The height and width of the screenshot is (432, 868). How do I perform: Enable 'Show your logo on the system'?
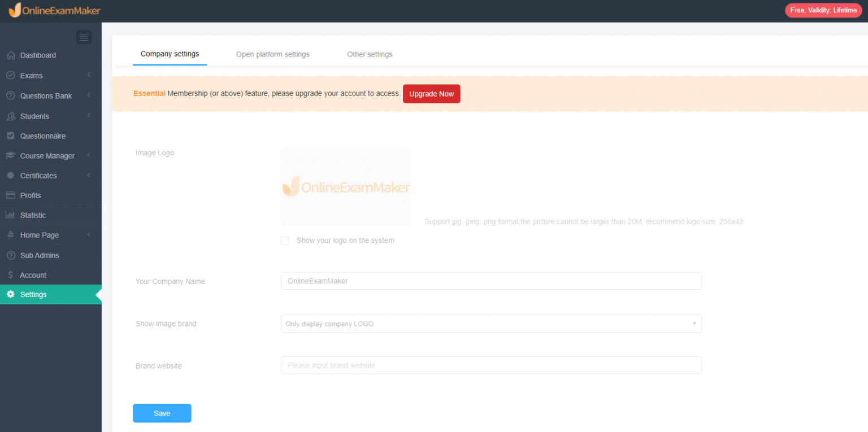pyautogui.click(x=285, y=241)
